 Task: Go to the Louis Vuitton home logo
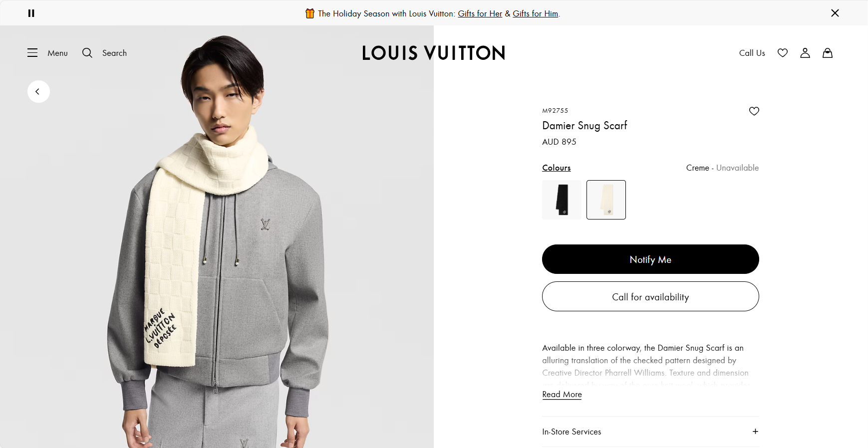[433, 53]
